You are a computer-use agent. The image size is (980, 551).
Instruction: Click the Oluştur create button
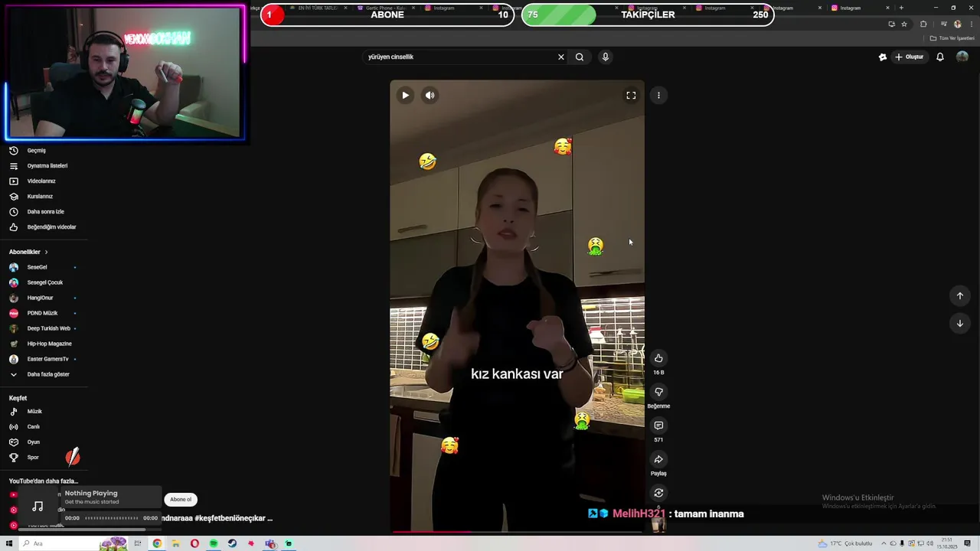point(910,57)
